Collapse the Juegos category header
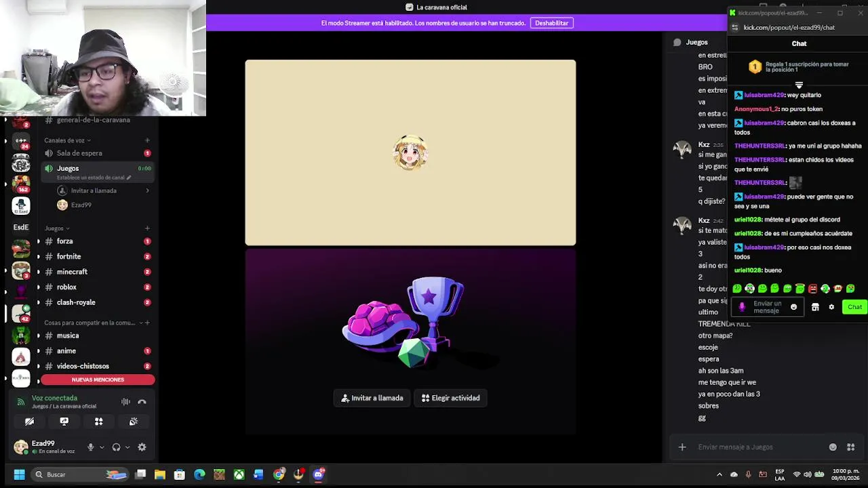 click(x=57, y=228)
